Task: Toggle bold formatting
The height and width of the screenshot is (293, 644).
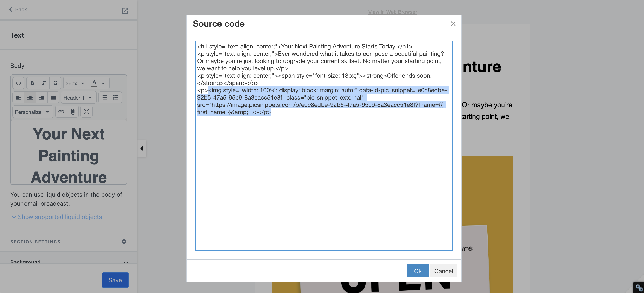Action: click(x=32, y=83)
